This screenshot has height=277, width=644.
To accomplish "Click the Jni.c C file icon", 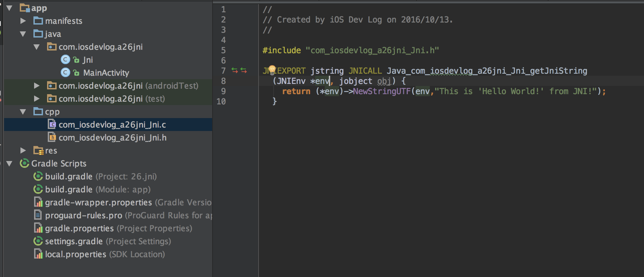I will tap(52, 125).
